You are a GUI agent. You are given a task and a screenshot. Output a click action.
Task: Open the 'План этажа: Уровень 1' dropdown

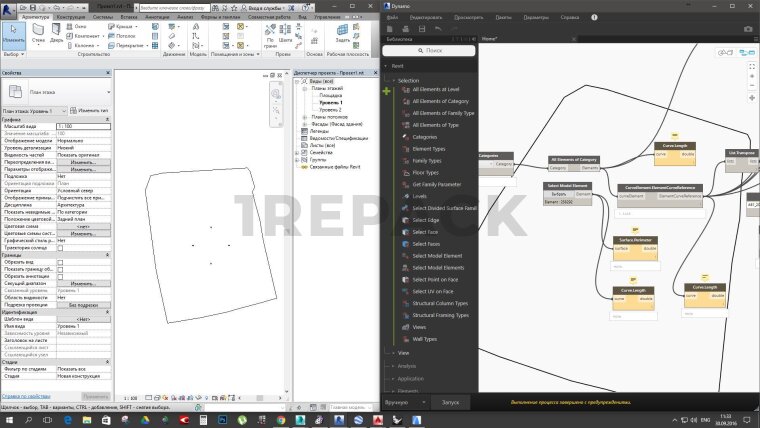pos(34,110)
